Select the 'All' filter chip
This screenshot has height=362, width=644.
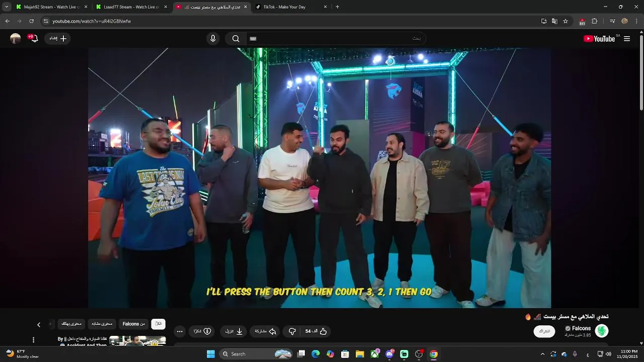point(158,324)
